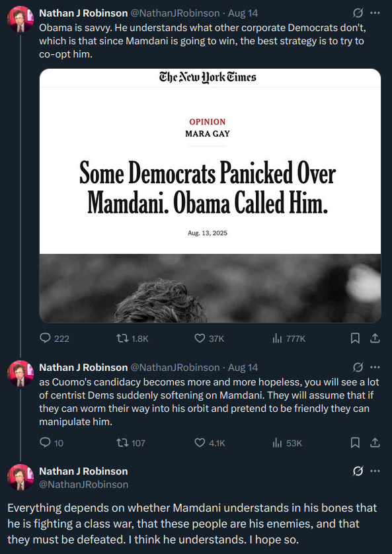Open more options on the second tweet
Viewport: 392px width, 554px height.
click(375, 367)
